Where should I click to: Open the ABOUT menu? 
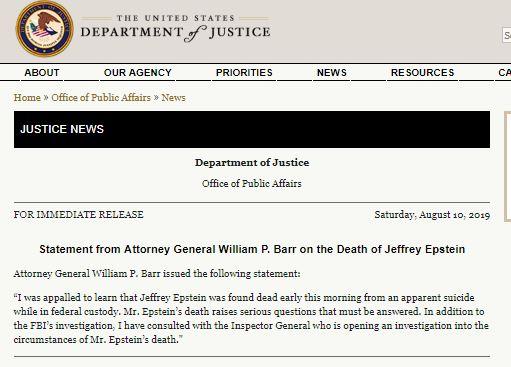42,72
